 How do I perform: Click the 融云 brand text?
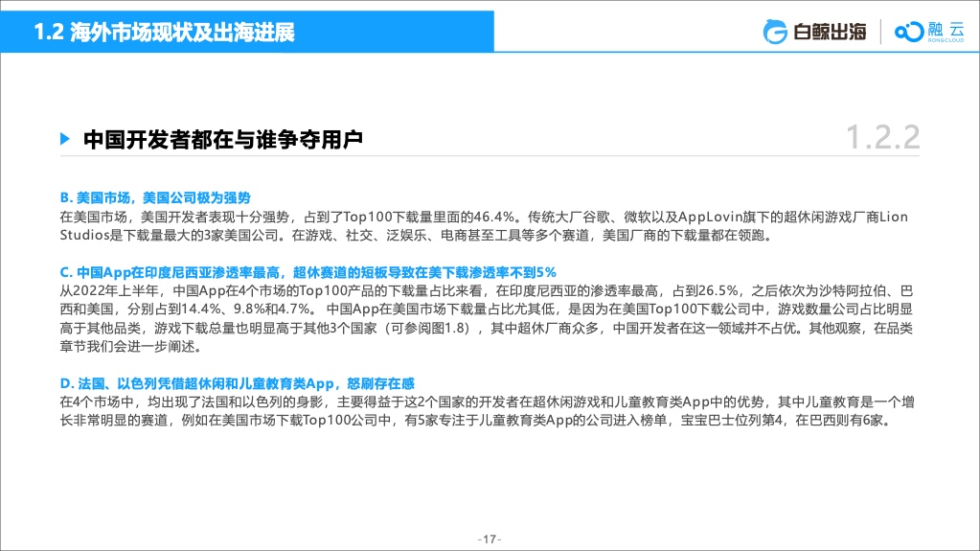(946, 30)
